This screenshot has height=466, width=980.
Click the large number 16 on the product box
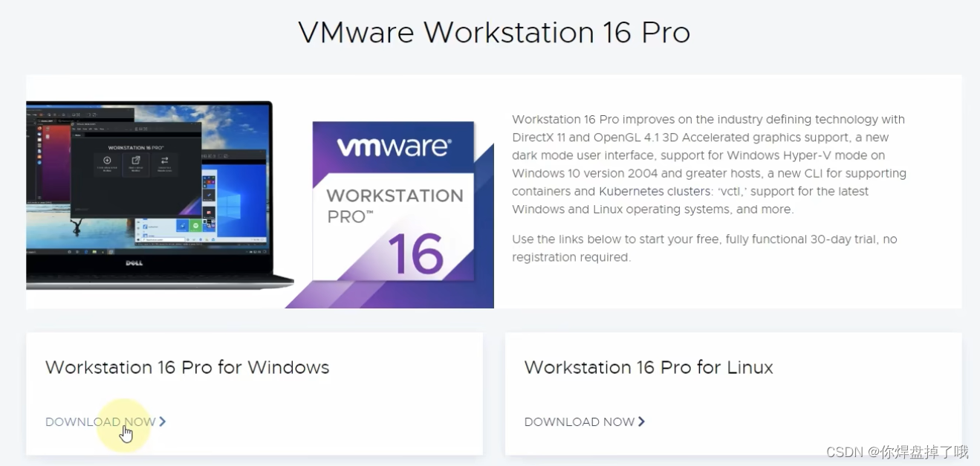click(x=416, y=253)
